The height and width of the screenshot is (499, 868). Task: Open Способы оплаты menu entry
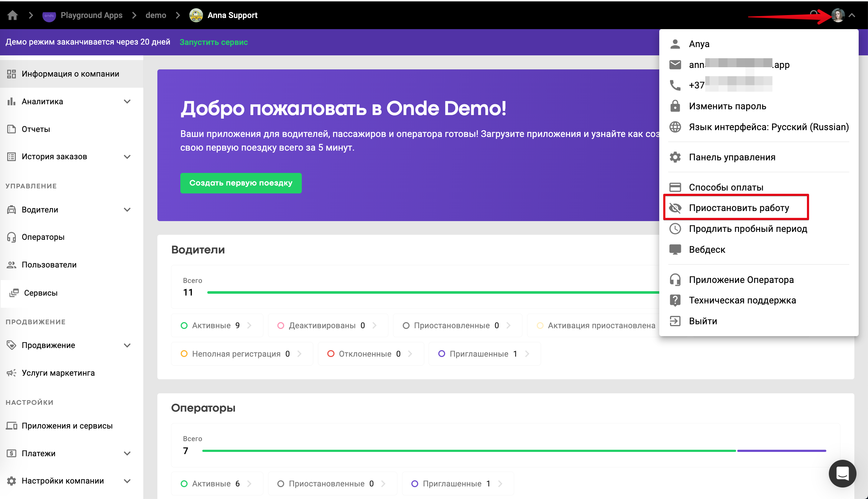726,187
